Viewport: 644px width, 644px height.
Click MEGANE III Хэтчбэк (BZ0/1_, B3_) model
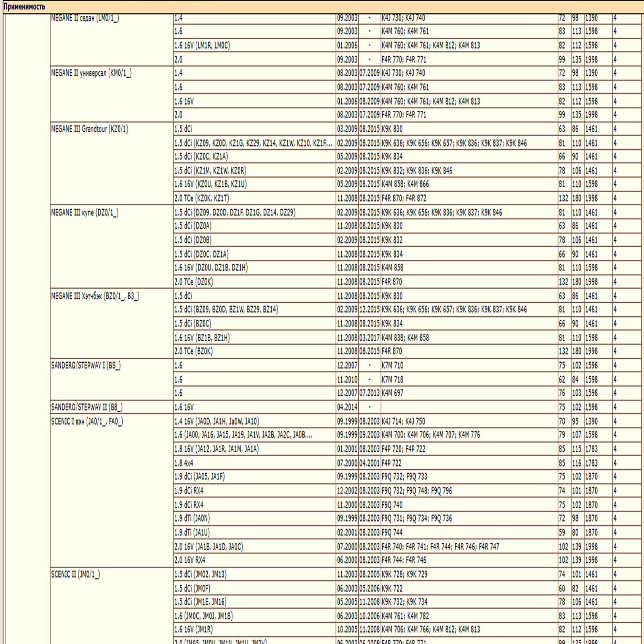pos(95,296)
